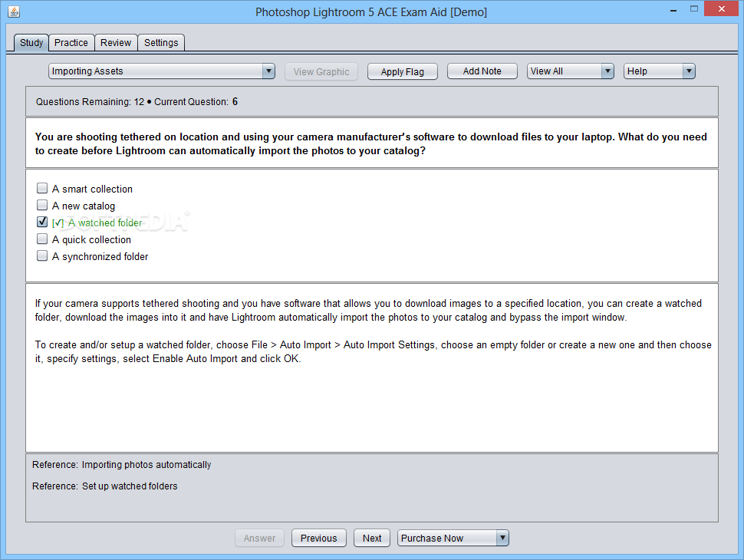Expand the View All dropdown

tap(571, 71)
